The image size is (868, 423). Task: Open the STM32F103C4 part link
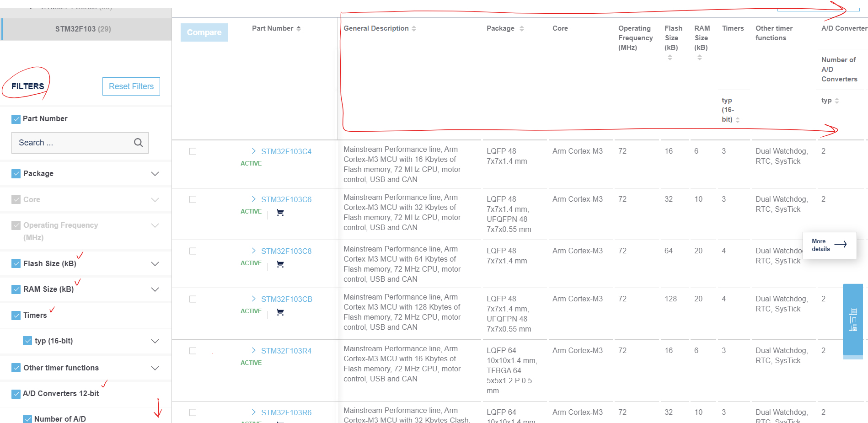pyautogui.click(x=286, y=151)
